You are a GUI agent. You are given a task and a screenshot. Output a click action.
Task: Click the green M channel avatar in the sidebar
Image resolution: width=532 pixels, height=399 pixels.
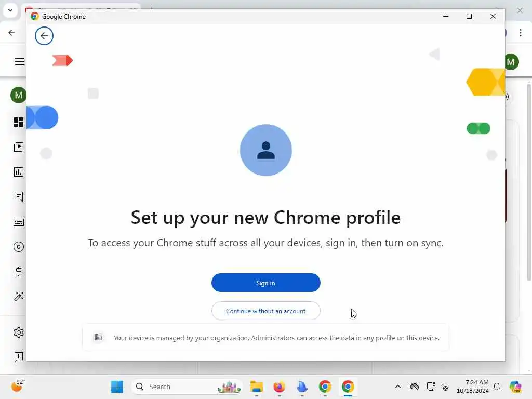click(x=18, y=95)
